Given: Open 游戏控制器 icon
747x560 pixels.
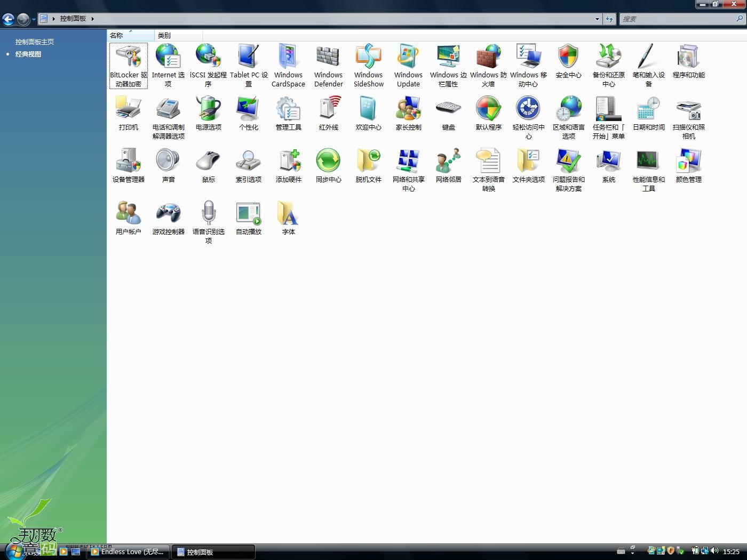Looking at the screenshot, I should 169,213.
